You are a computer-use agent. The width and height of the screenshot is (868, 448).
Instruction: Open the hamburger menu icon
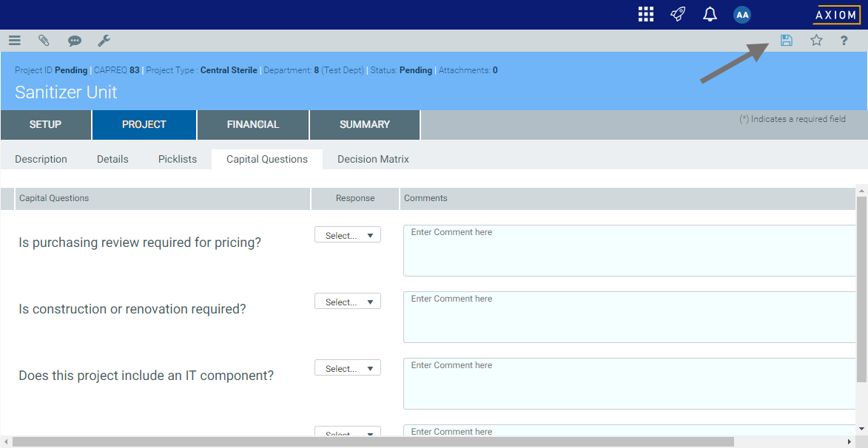(x=15, y=41)
